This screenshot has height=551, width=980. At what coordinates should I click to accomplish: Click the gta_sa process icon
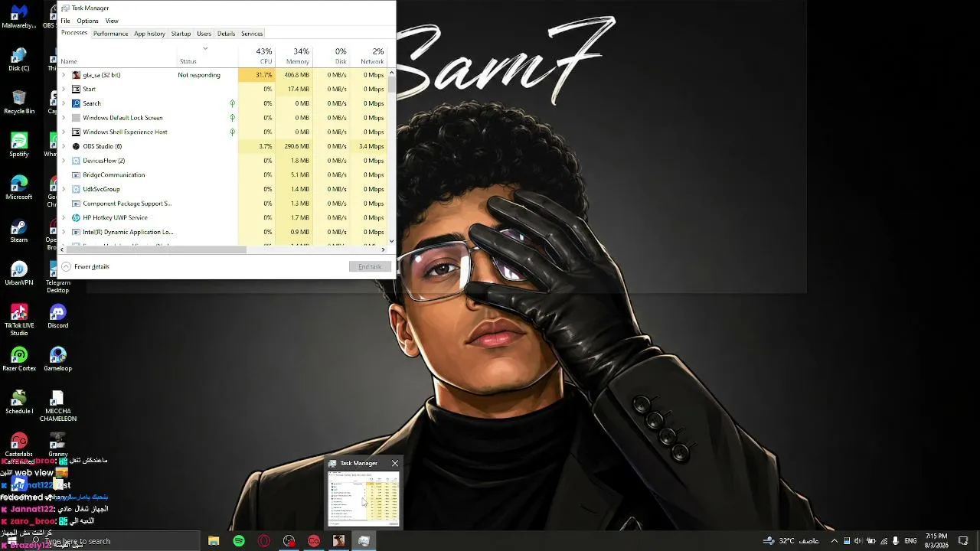[76, 75]
